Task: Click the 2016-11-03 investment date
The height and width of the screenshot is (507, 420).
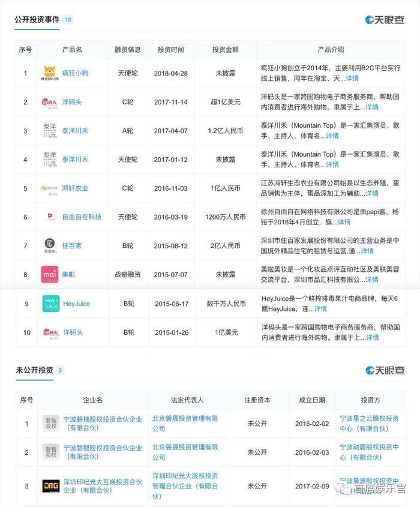Action: pyautogui.click(x=171, y=188)
